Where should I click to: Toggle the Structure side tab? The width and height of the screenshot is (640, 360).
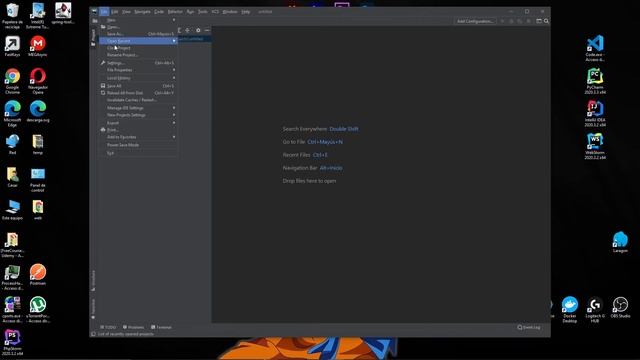pyautogui.click(x=93, y=280)
